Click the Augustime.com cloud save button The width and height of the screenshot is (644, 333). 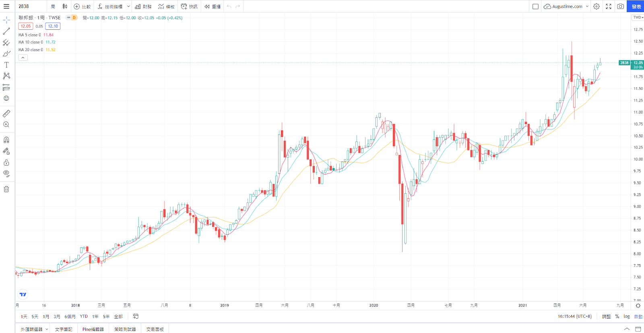563,6
